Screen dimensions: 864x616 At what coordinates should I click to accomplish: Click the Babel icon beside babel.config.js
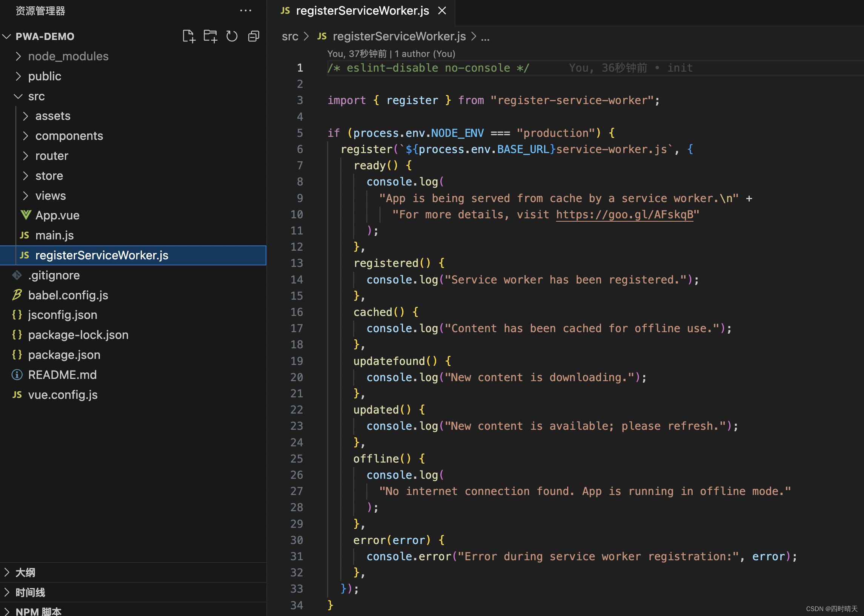tap(17, 295)
